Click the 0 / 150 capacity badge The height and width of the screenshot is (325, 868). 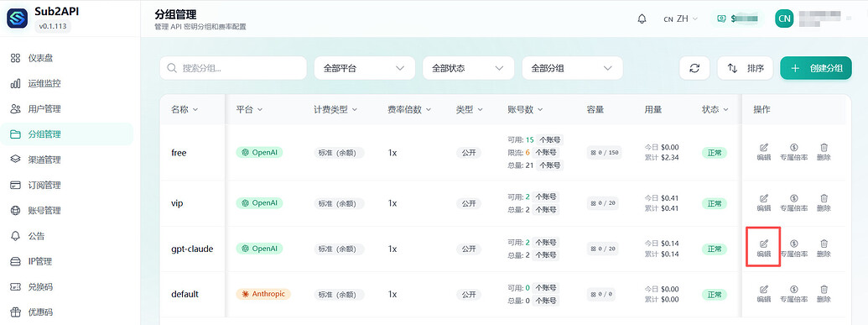tap(604, 153)
